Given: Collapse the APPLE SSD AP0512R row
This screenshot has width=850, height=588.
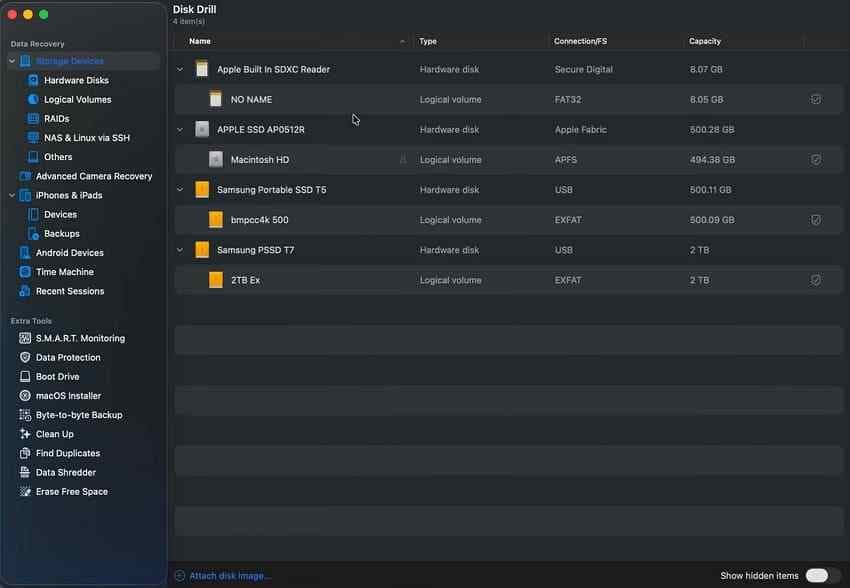Looking at the screenshot, I should 180,130.
